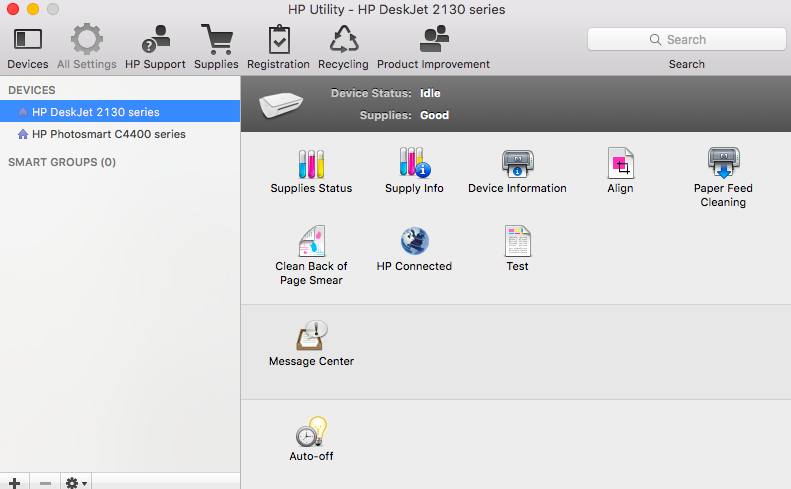This screenshot has height=489, width=791.
Task: Expand the gear action menu dropdown
Action: point(76,482)
